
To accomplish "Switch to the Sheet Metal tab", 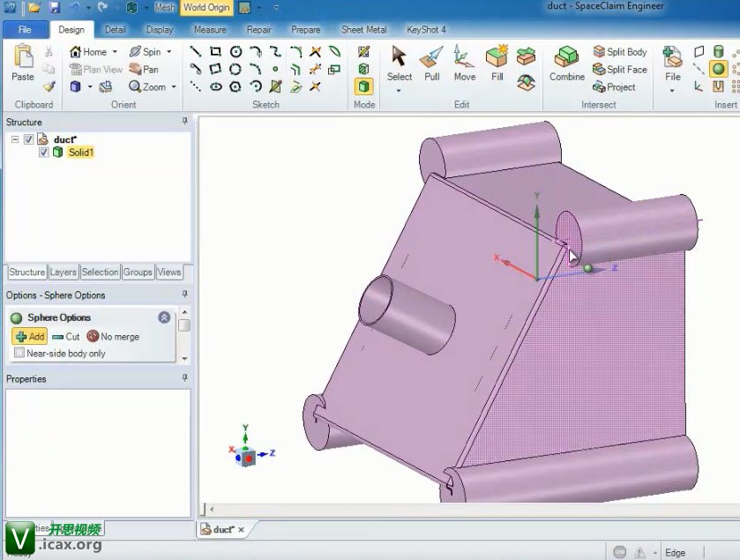I will (363, 29).
